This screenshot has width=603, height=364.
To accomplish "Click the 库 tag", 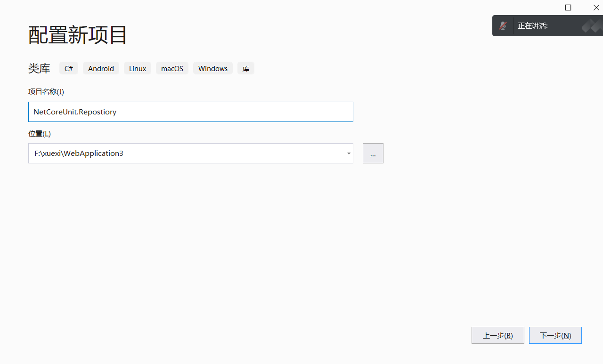I will pyautogui.click(x=246, y=68).
